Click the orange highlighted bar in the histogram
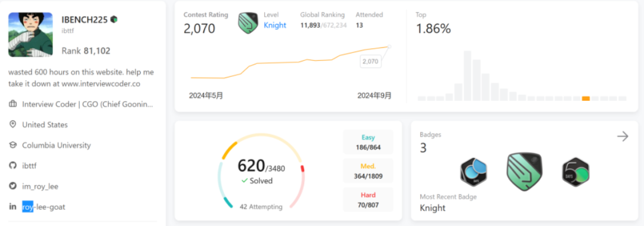 586,98
